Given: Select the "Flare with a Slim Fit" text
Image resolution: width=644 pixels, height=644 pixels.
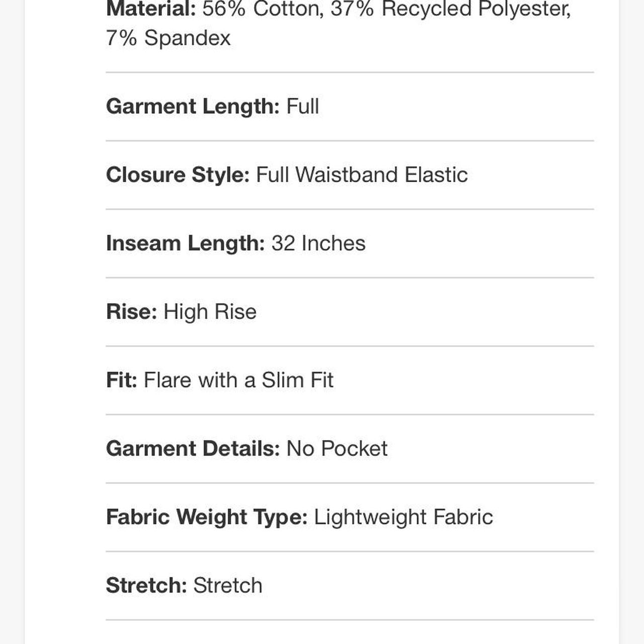Looking at the screenshot, I should point(238,380).
